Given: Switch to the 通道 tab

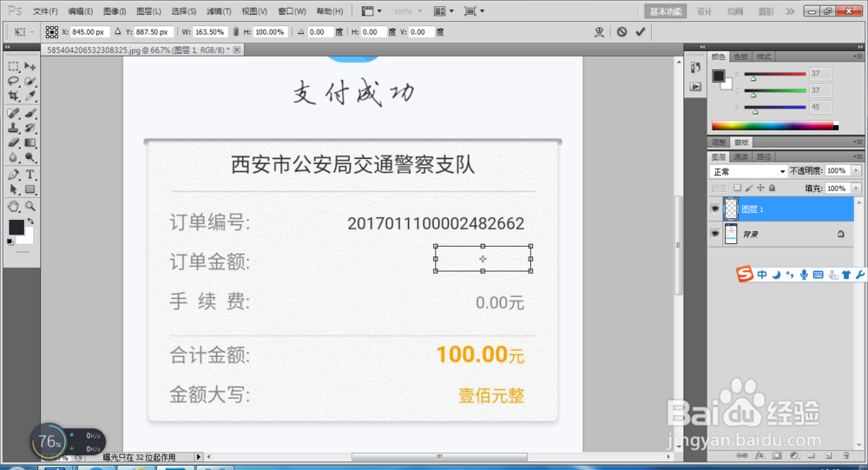Looking at the screenshot, I should coord(741,157).
